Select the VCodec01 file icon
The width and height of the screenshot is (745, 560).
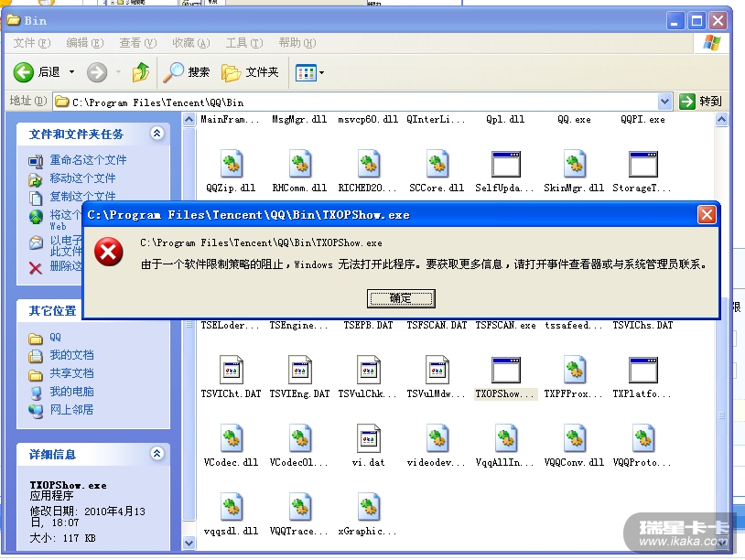pyautogui.click(x=299, y=438)
